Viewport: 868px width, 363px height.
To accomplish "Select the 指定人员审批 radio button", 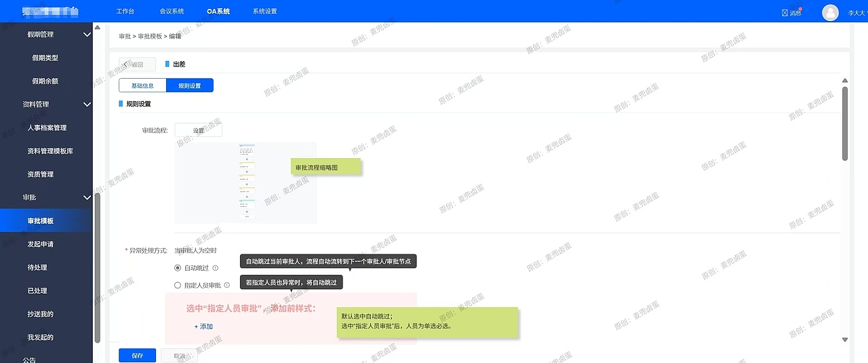I will [178, 285].
